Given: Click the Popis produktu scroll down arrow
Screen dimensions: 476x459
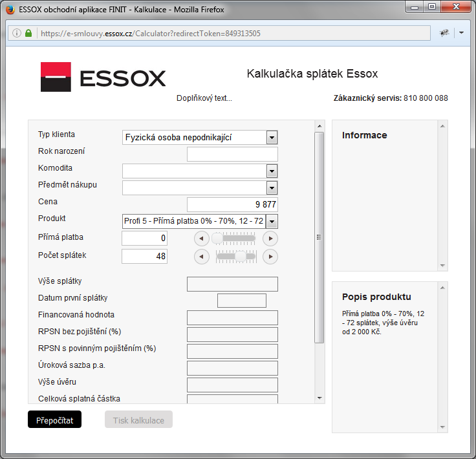Looking at the screenshot, I should (442, 427).
